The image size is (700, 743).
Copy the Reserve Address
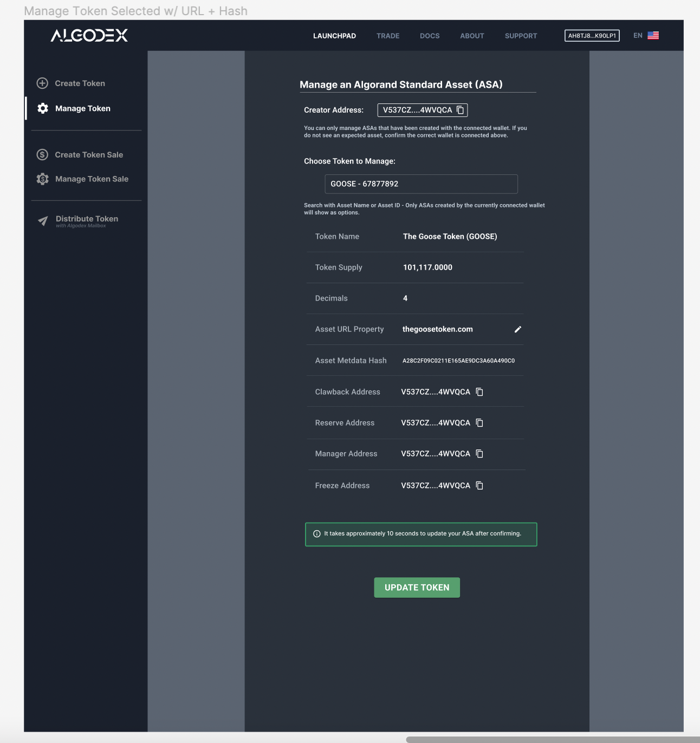click(479, 423)
